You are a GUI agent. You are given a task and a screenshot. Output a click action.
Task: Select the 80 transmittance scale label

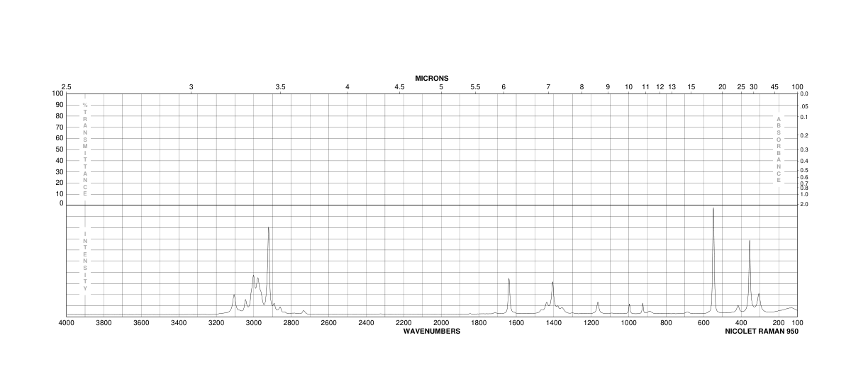60,115
